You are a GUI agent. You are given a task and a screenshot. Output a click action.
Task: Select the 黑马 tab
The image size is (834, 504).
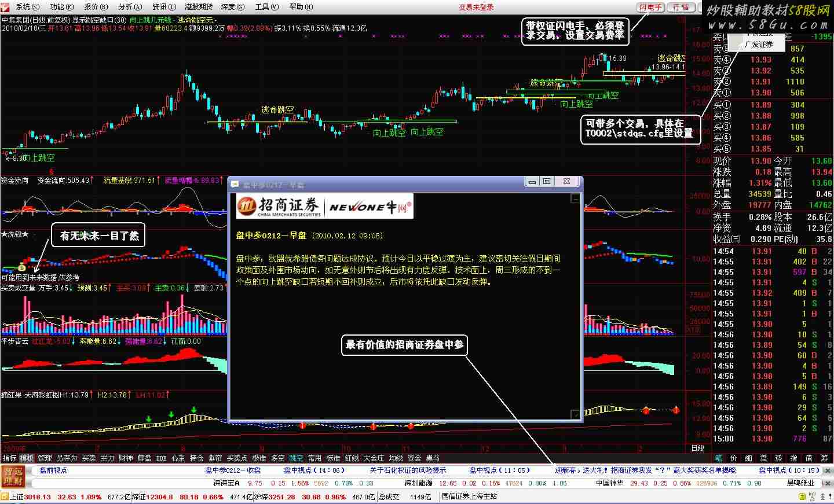(x=433, y=458)
